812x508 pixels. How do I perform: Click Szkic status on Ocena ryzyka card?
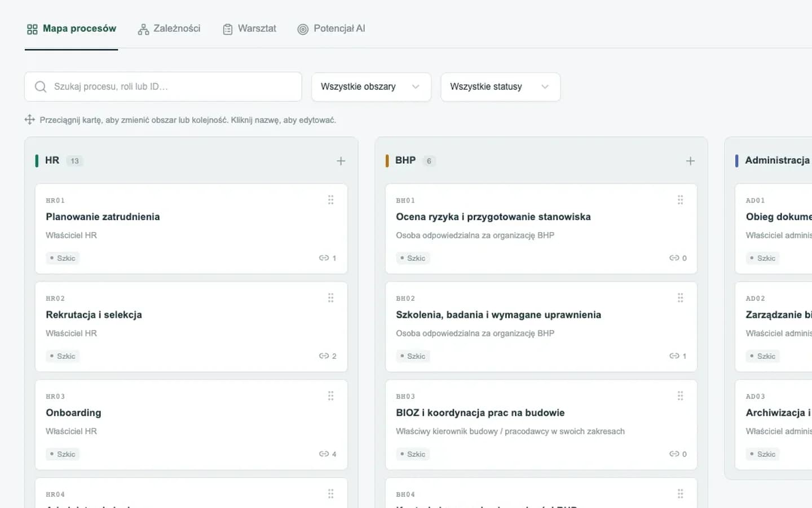coord(413,258)
